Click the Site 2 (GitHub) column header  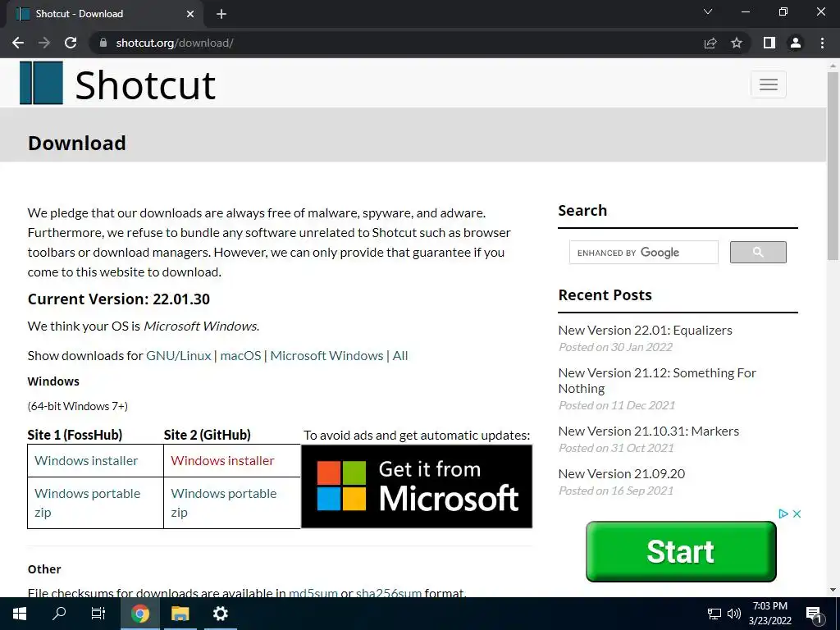[208, 435]
